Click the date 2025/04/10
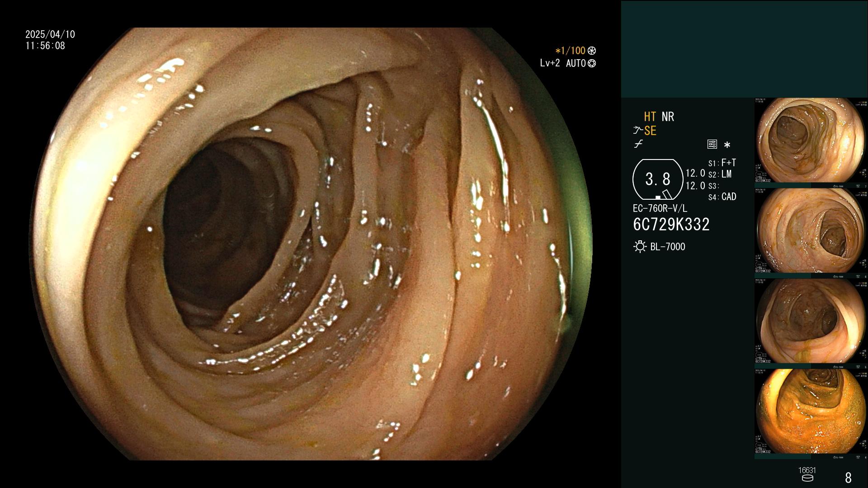868x488 pixels. point(50,34)
